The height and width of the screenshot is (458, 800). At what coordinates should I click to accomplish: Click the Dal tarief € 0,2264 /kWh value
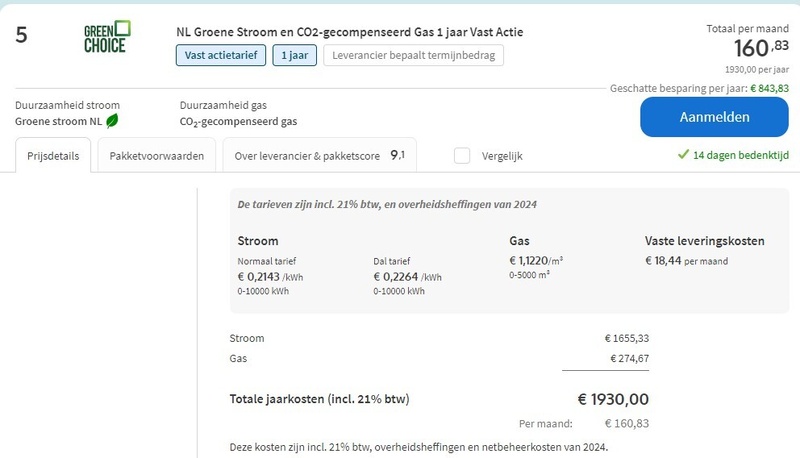click(407, 277)
